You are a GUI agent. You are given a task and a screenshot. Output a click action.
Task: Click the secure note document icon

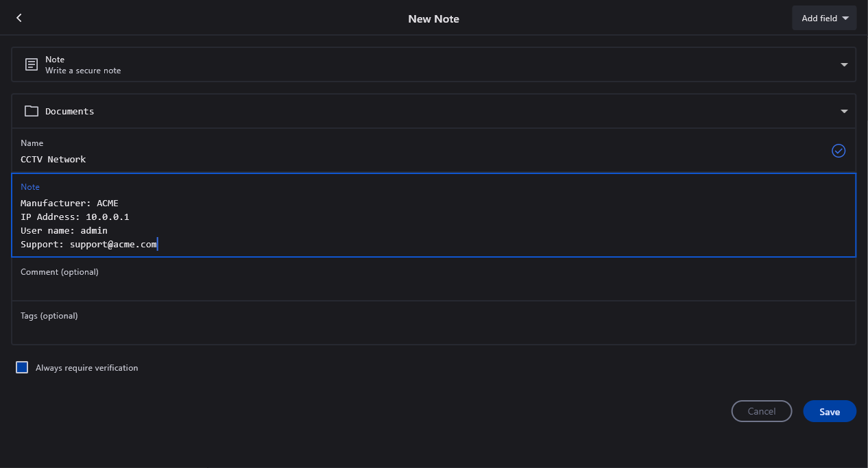(31, 65)
